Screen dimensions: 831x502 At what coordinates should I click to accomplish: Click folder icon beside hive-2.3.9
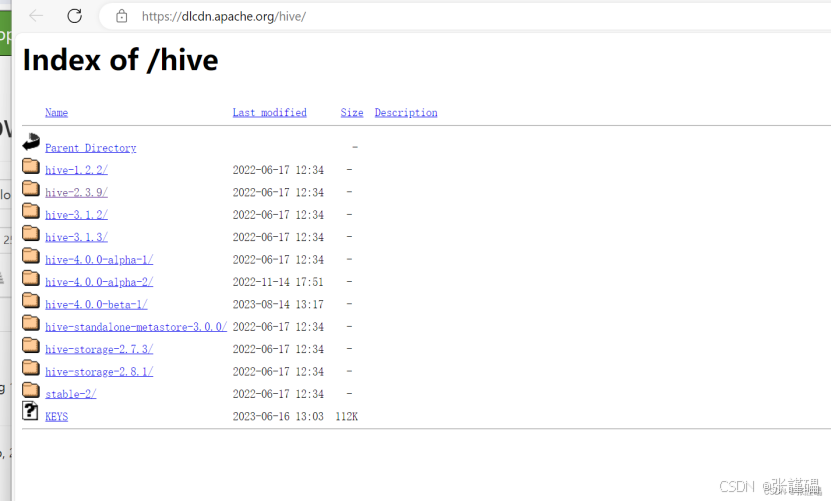(31, 188)
